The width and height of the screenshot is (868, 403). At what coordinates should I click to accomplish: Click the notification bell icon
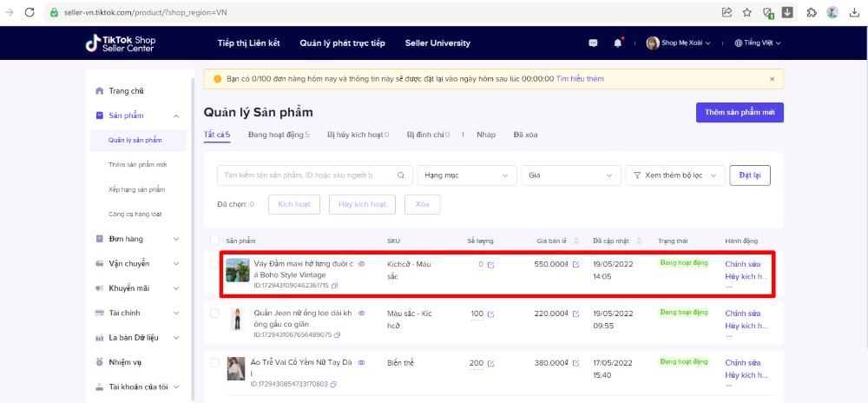(x=618, y=43)
